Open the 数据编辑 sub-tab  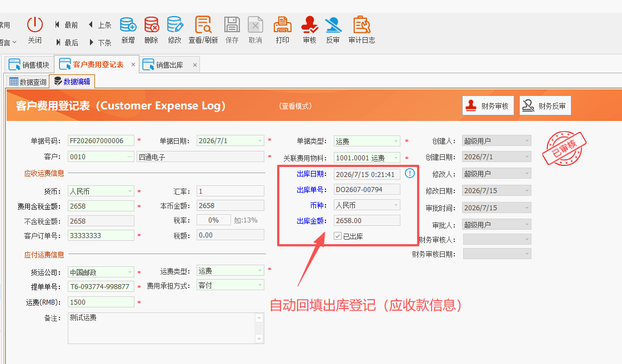click(x=72, y=81)
